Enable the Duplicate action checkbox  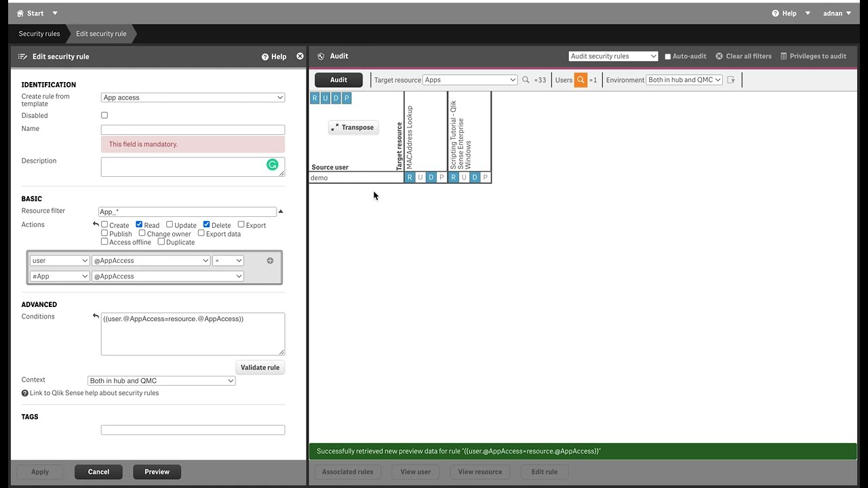coord(161,241)
